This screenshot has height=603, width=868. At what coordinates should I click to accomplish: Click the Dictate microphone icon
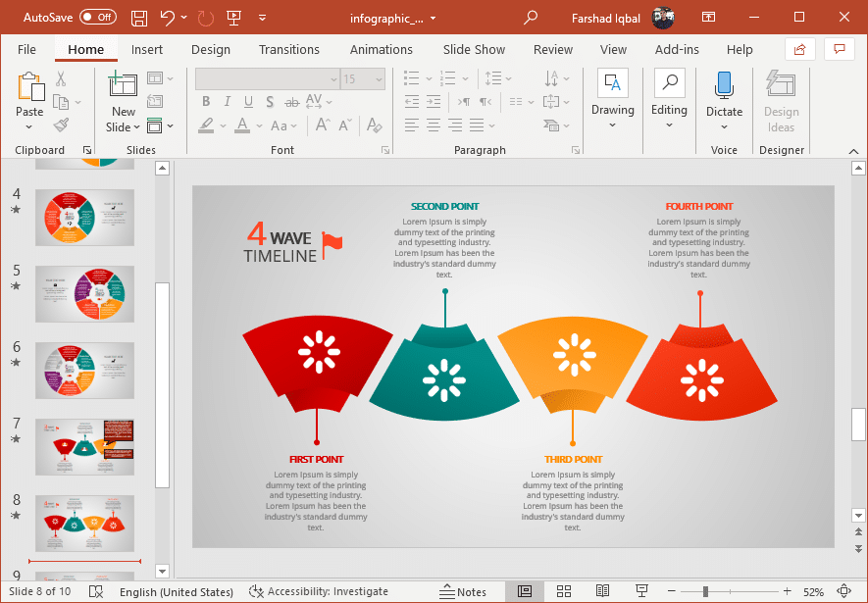(724, 85)
